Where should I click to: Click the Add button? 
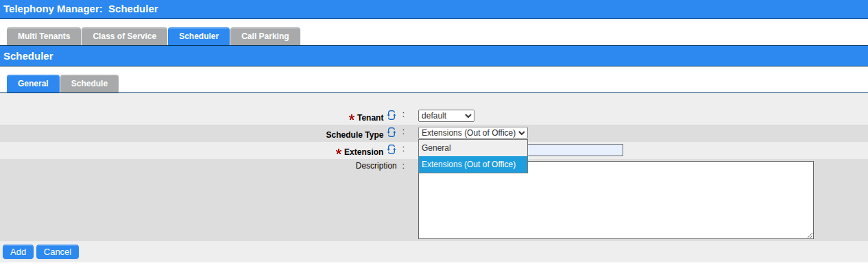(19, 252)
